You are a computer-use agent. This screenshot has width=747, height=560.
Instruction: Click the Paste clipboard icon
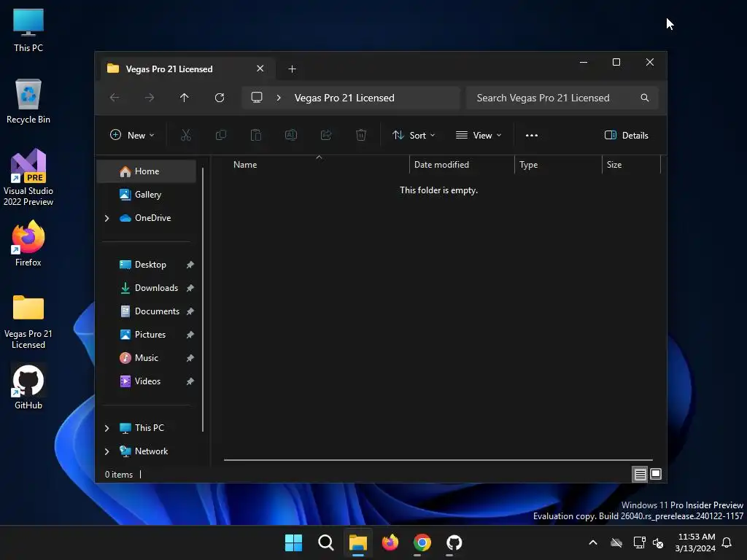point(256,136)
